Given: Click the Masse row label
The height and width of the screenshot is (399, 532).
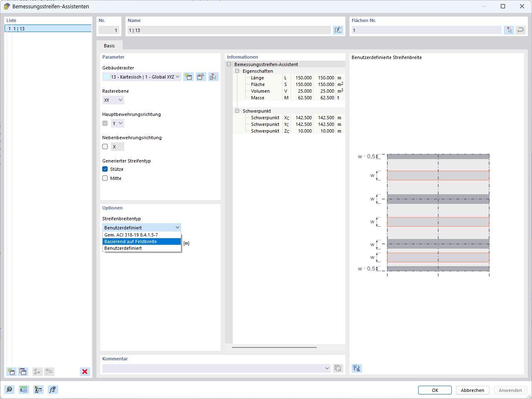Looking at the screenshot, I should (x=258, y=98).
